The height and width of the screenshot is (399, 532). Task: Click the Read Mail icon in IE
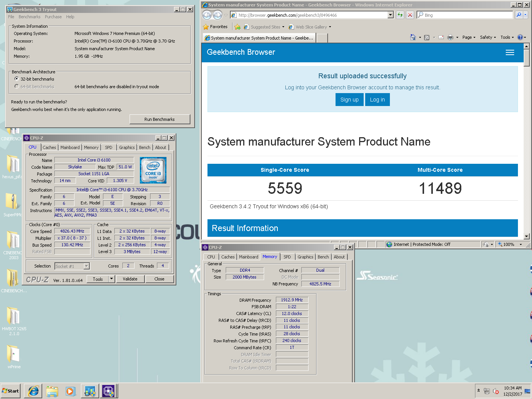coord(441,37)
